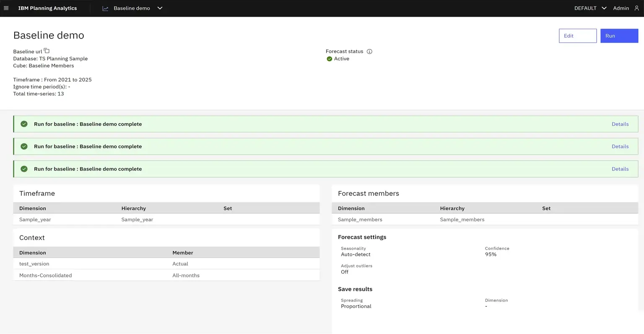Image resolution: width=644 pixels, height=334 pixels.
Task: Select the test_version context row
Action: 166,264
